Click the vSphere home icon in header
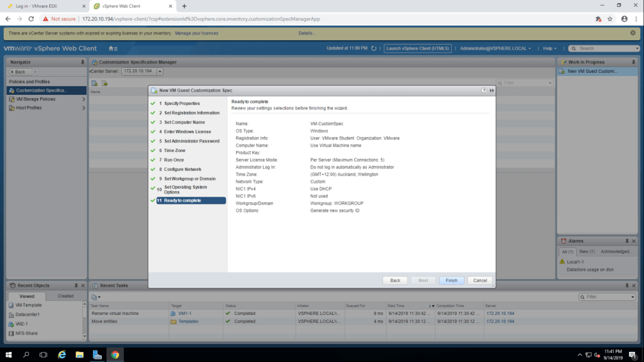 pos(111,48)
